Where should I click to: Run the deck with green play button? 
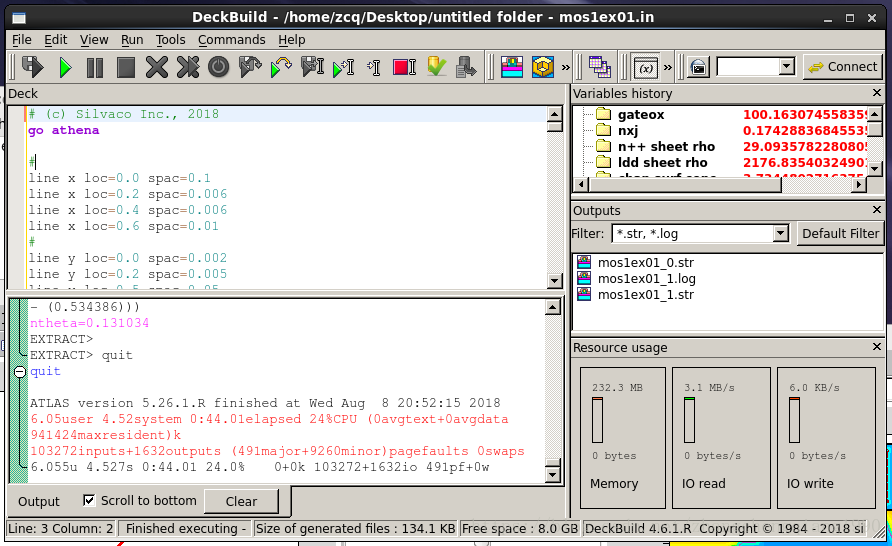(x=65, y=68)
